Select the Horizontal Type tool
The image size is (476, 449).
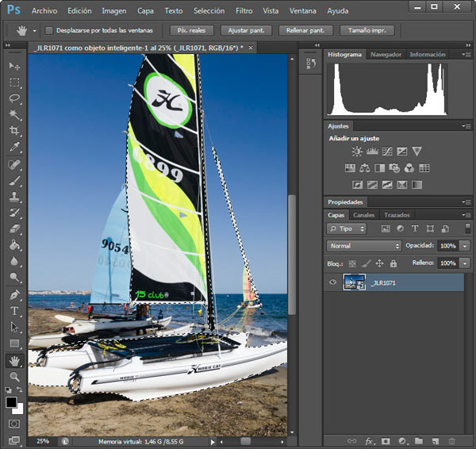pos(14,311)
